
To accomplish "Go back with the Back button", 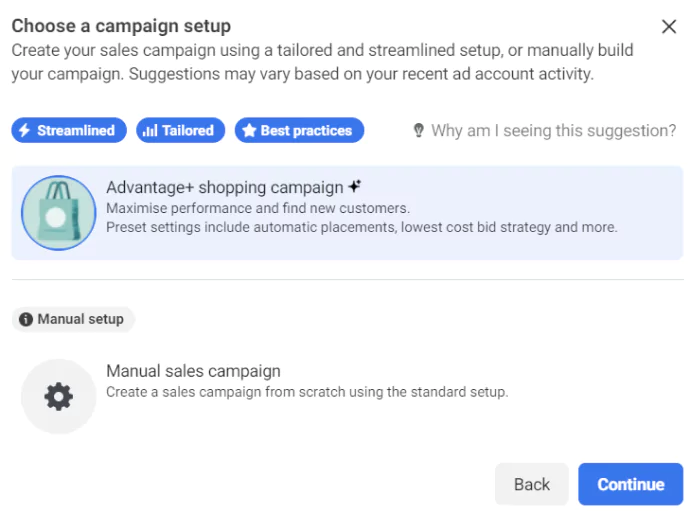I will point(531,484).
